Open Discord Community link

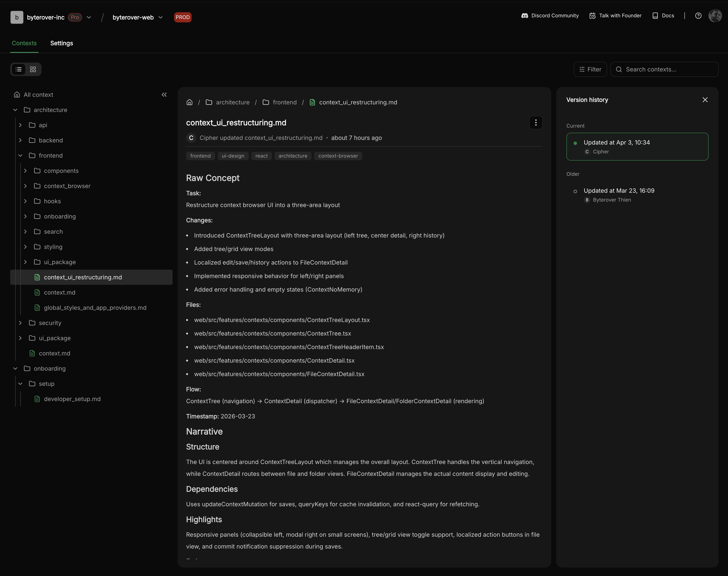point(550,15)
